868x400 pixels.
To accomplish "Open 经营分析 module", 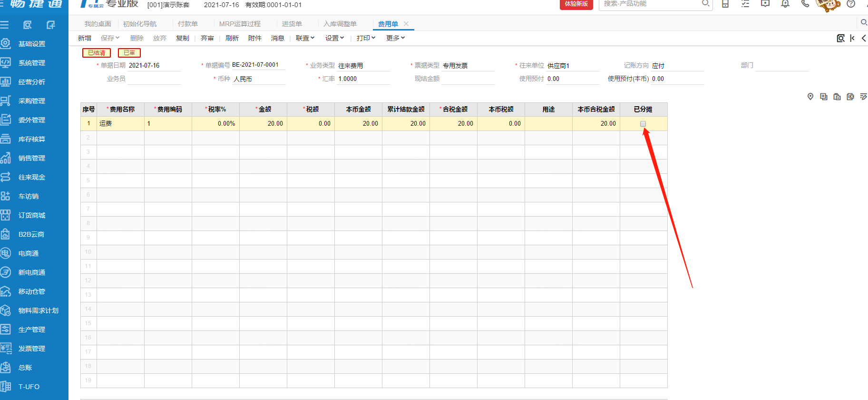I will tap(31, 82).
